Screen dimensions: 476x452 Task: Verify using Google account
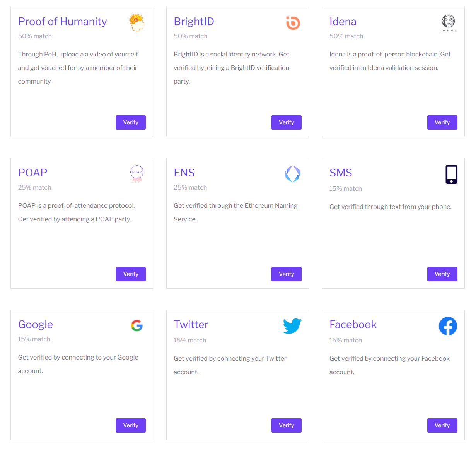pos(131,425)
